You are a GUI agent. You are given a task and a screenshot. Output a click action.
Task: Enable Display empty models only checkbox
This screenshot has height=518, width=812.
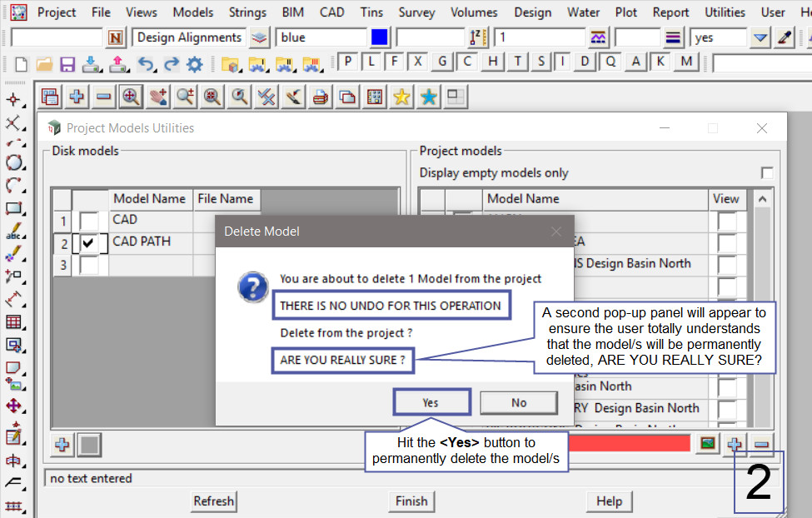[767, 172]
